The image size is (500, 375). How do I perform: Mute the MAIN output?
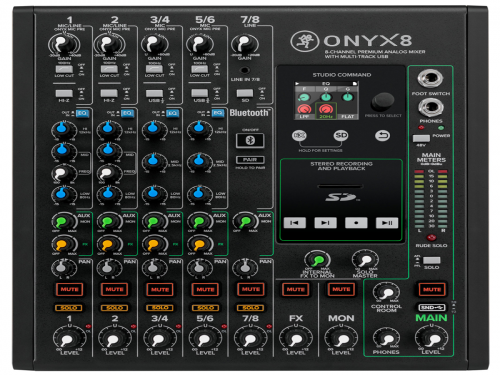432,289
